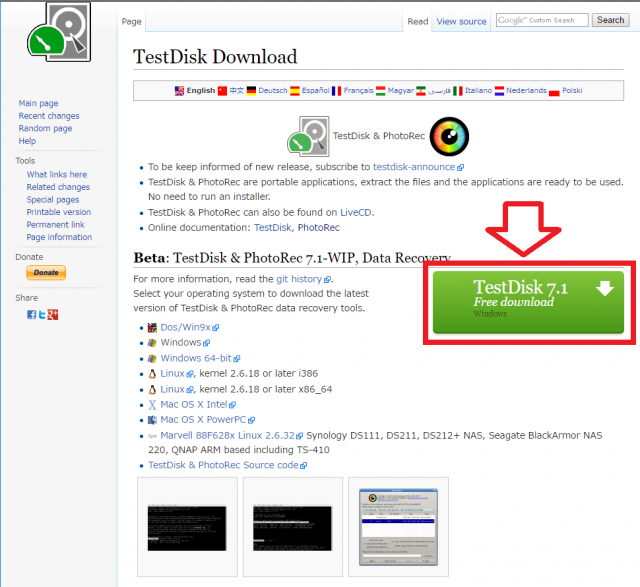Focus the Google Custom Search input field

pyautogui.click(x=541, y=20)
